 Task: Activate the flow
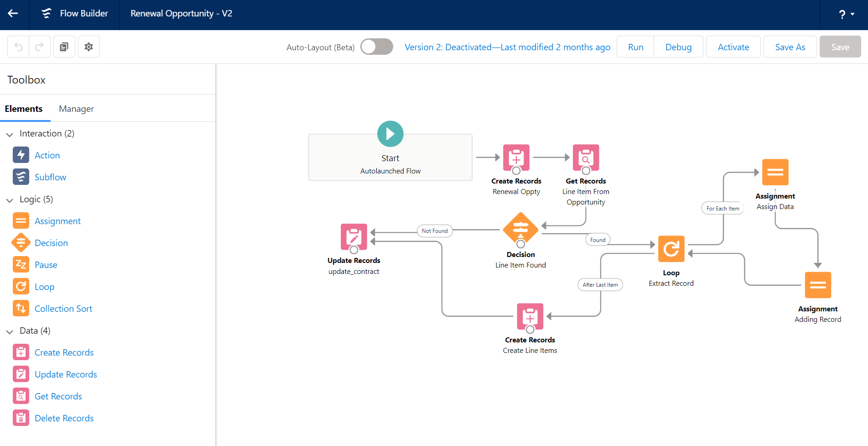pos(733,47)
